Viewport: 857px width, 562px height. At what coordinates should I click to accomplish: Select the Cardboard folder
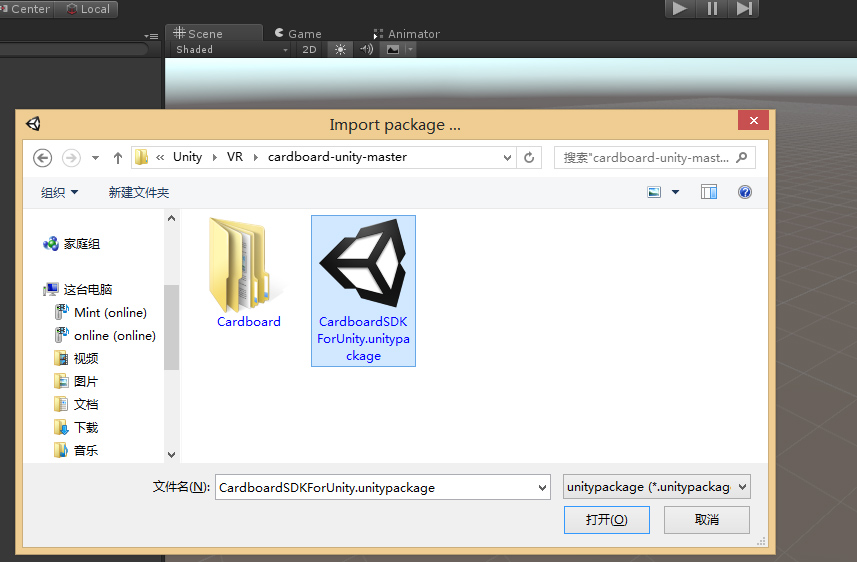pos(249,272)
